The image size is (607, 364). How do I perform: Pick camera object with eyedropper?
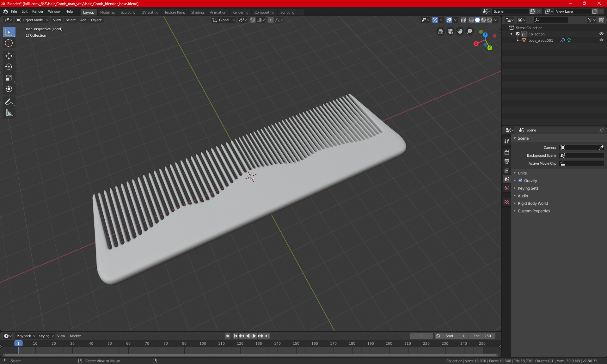[601, 148]
